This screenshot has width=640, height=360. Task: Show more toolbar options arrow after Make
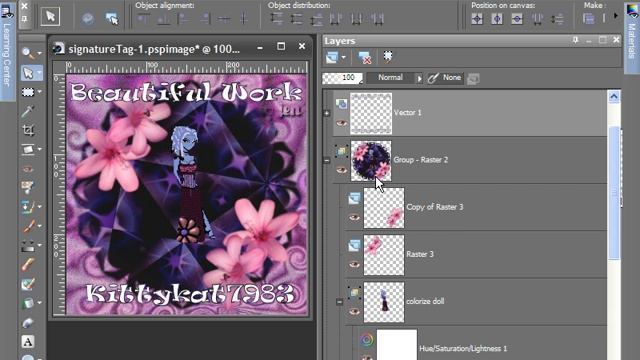(616, 16)
